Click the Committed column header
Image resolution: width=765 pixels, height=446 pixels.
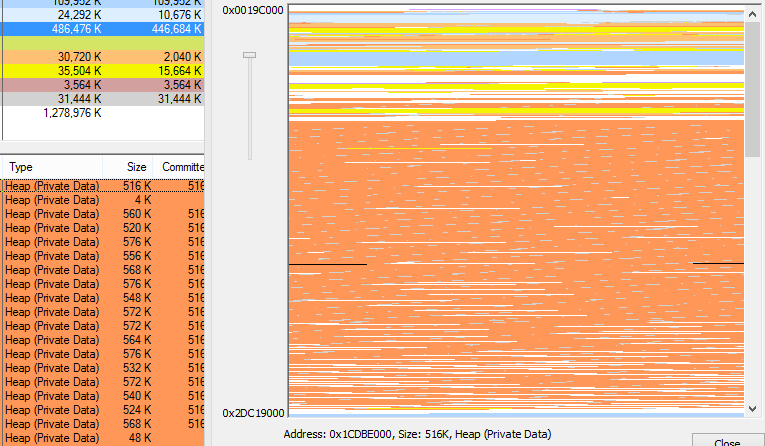[x=183, y=167]
